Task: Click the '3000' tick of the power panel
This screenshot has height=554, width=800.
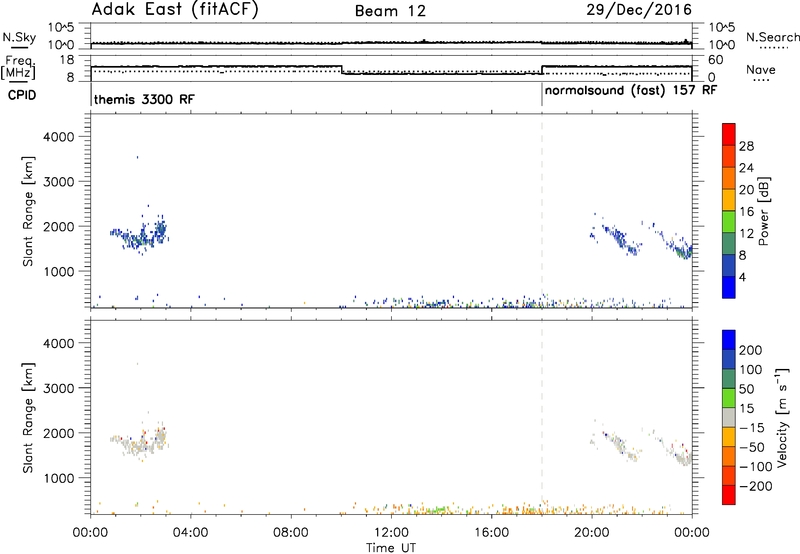Action: pos(58,182)
